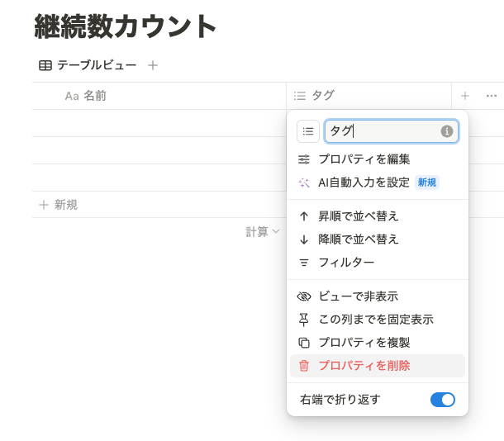504x441 pixels.
Task: Expand the 計算 dropdown
Action: click(263, 232)
